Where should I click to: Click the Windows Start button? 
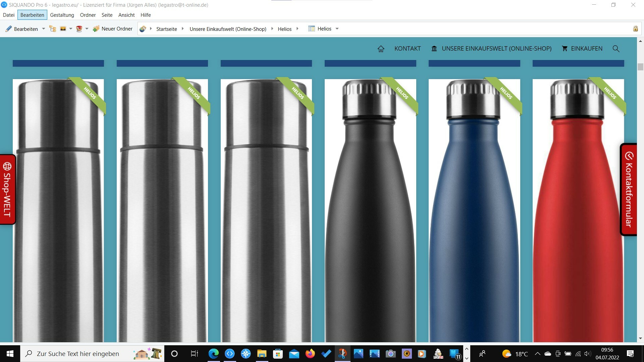click(x=10, y=354)
